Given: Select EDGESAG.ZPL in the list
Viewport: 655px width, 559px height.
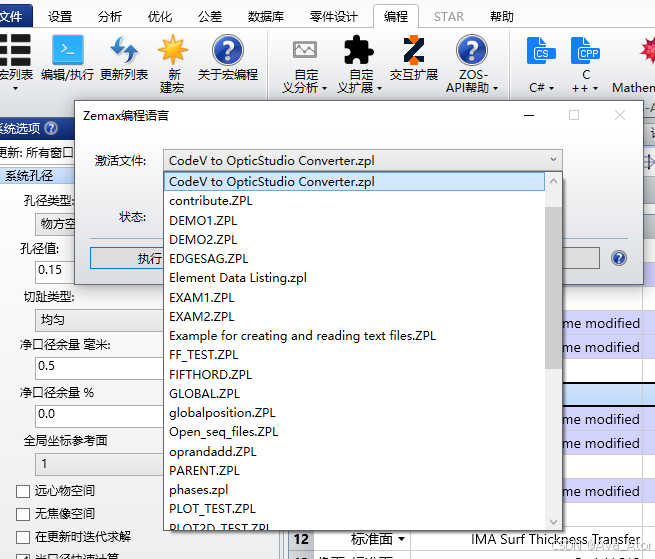Looking at the screenshot, I should tap(354, 259).
